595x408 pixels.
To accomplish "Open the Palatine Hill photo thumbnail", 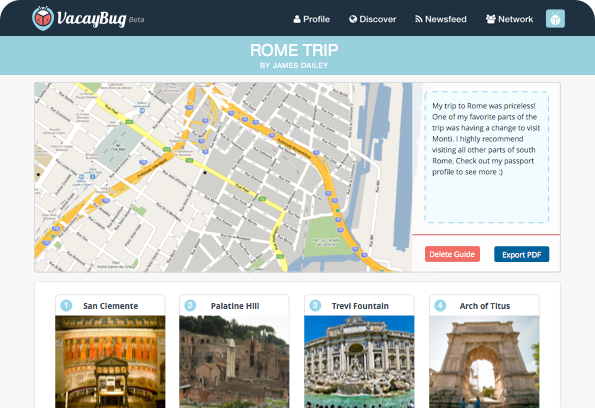I will click(234, 362).
